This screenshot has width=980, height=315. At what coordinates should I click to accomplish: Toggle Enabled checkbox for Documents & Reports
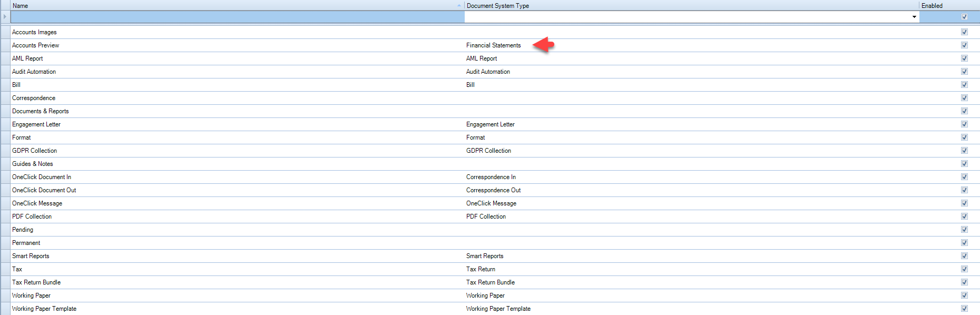coord(964,111)
